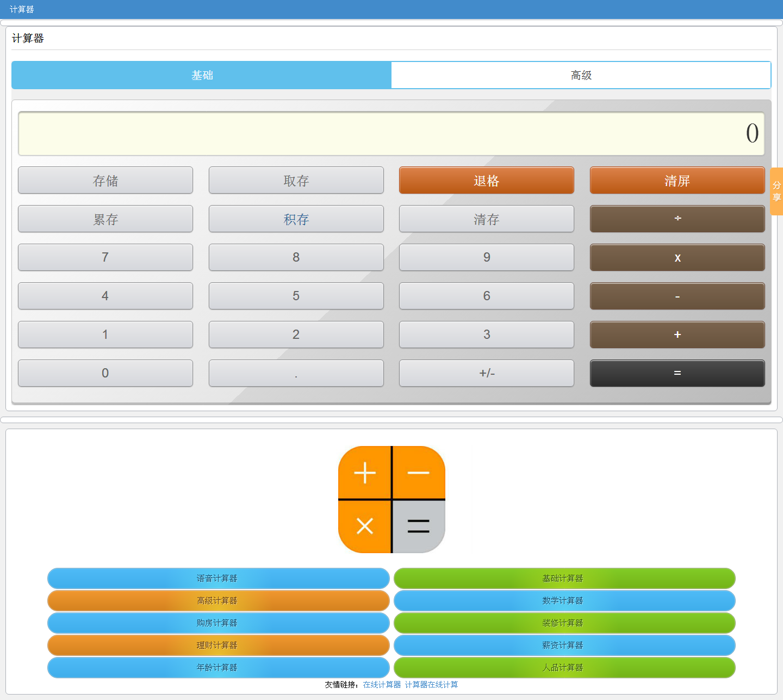
Task: Recall memory with 取存 button
Action: tap(296, 181)
